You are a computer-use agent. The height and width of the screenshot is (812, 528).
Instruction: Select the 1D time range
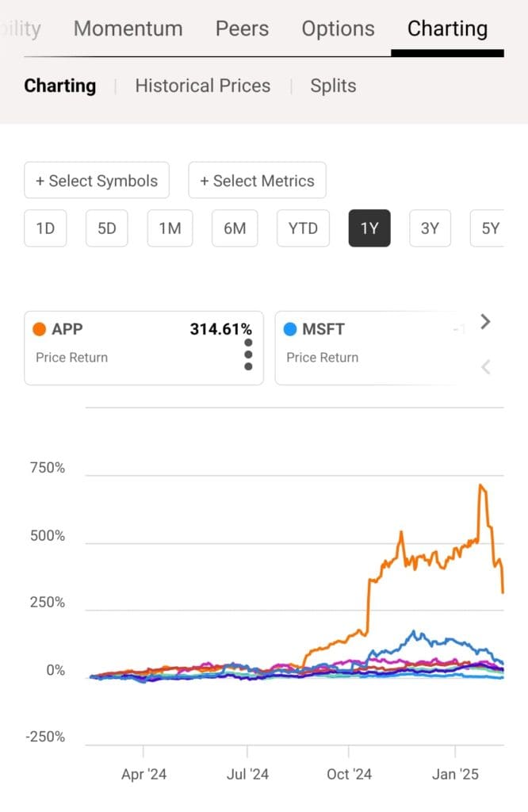45,228
